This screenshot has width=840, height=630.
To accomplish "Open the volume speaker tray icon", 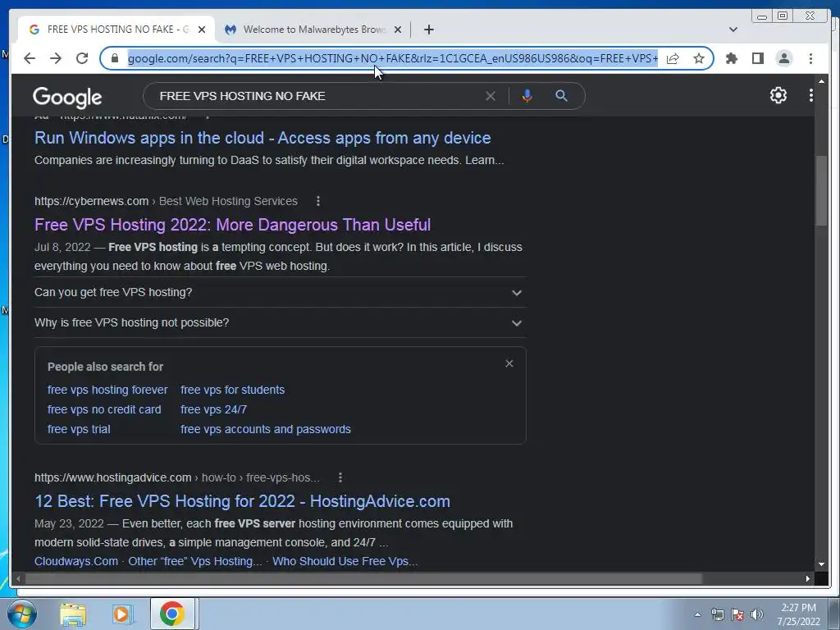I will click(757, 614).
